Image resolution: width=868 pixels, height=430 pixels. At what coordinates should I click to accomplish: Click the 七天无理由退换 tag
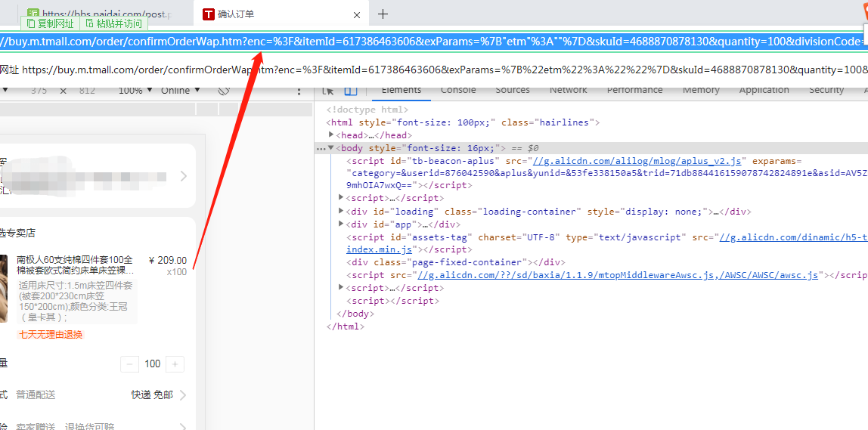(x=51, y=335)
